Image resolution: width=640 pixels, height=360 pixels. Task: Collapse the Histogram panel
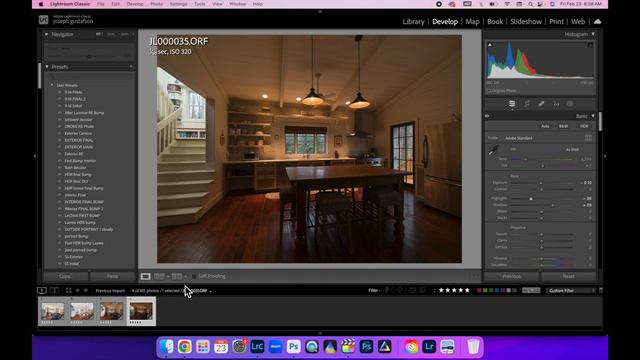coord(593,34)
